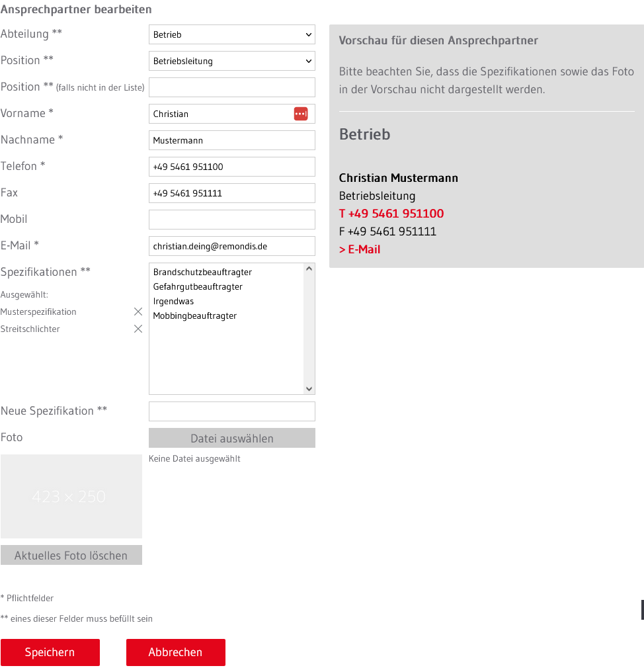Click the specifications list scroll-up arrow
This screenshot has height=672, width=644.
point(309,269)
